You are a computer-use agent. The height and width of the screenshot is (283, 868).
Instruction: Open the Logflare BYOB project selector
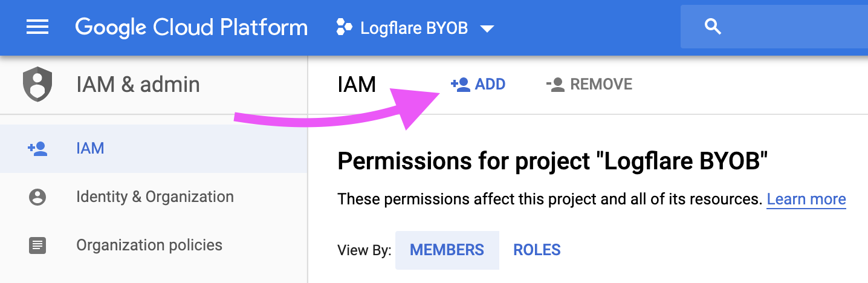[414, 28]
